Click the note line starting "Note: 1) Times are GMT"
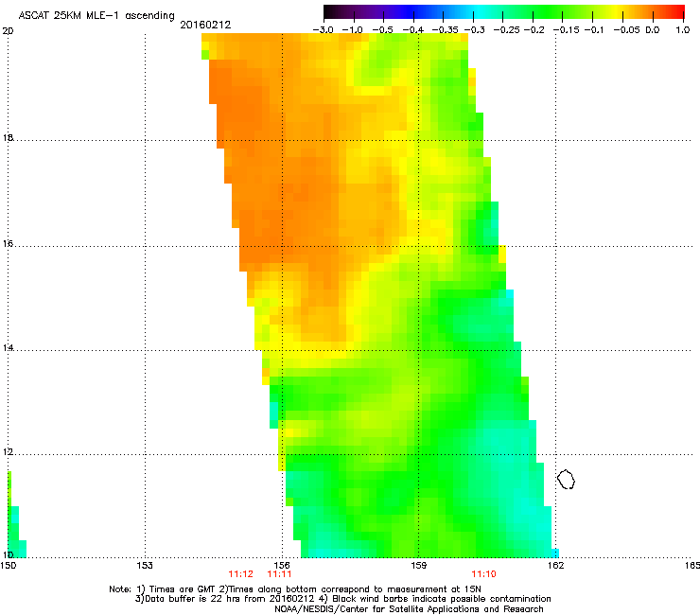The height and width of the screenshot is (615, 700). coord(295,589)
